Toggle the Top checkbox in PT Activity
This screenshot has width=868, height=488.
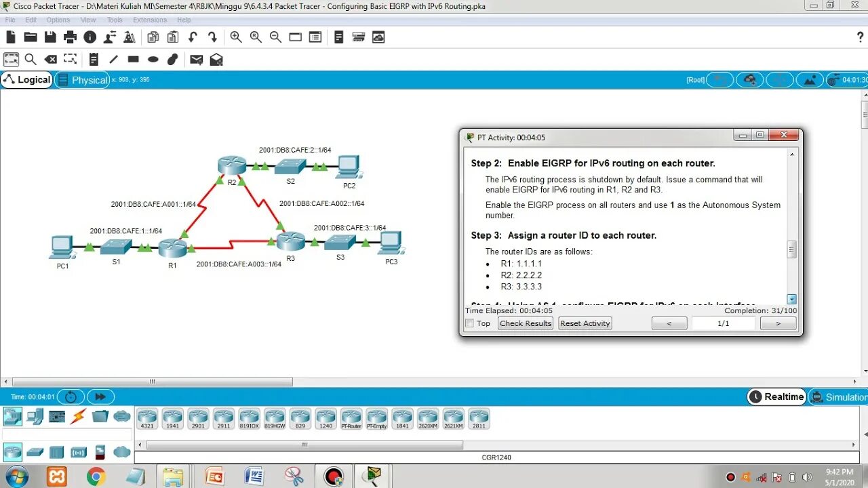tap(469, 324)
